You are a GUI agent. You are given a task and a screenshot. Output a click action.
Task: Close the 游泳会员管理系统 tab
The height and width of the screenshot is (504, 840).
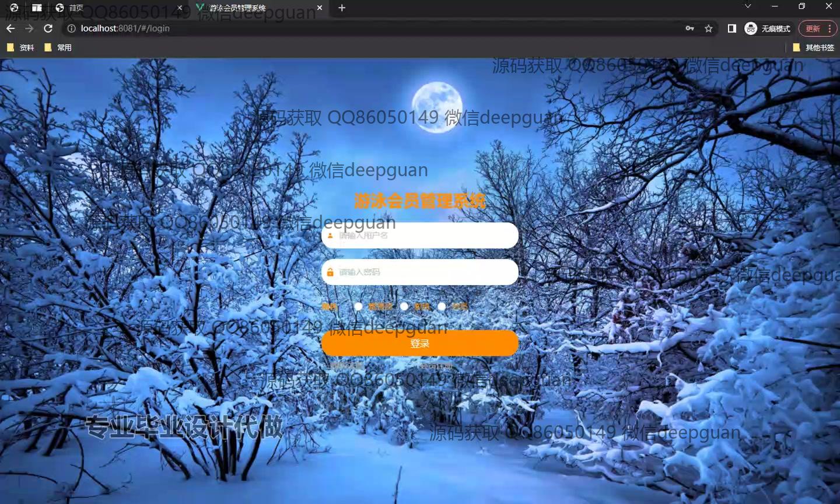(320, 8)
